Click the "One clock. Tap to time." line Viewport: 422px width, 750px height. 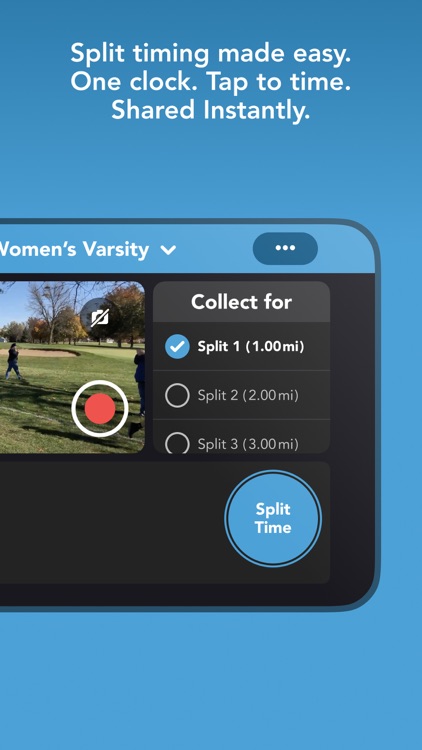click(211, 81)
